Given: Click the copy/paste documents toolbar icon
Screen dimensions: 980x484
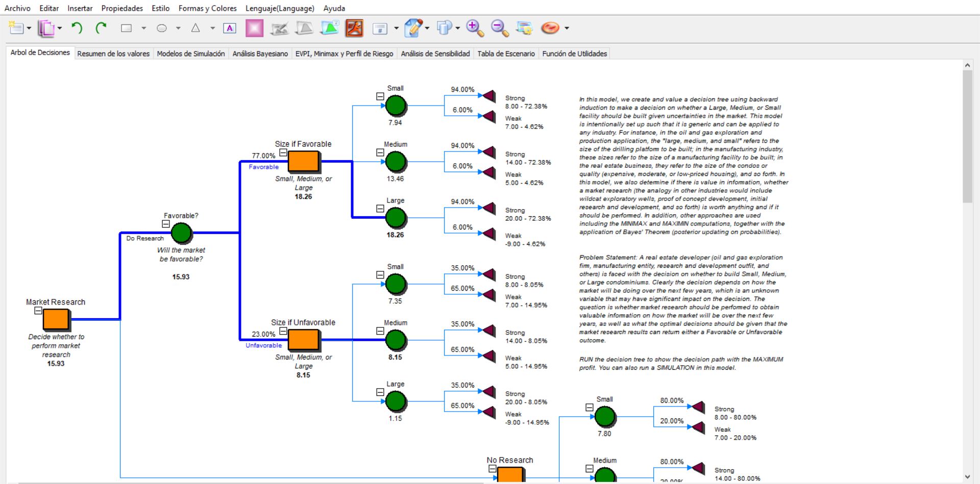Looking at the screenshot, I should (x=46, y=28).
